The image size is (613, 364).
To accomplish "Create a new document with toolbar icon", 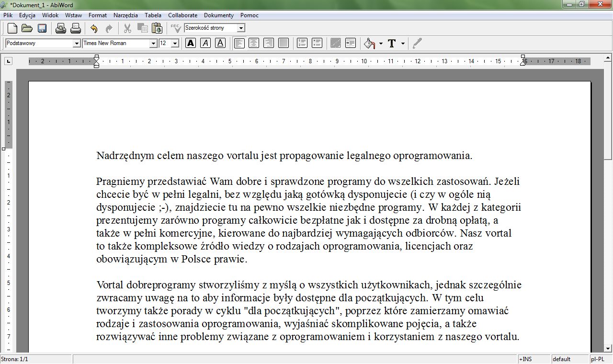I will (12, 28).
